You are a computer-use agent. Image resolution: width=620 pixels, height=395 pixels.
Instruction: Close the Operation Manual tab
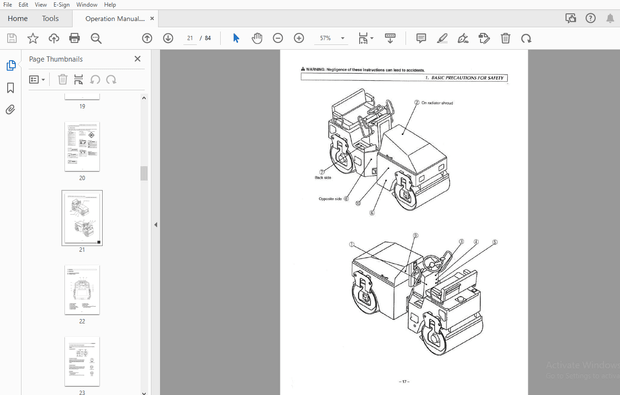click(152, 19)
